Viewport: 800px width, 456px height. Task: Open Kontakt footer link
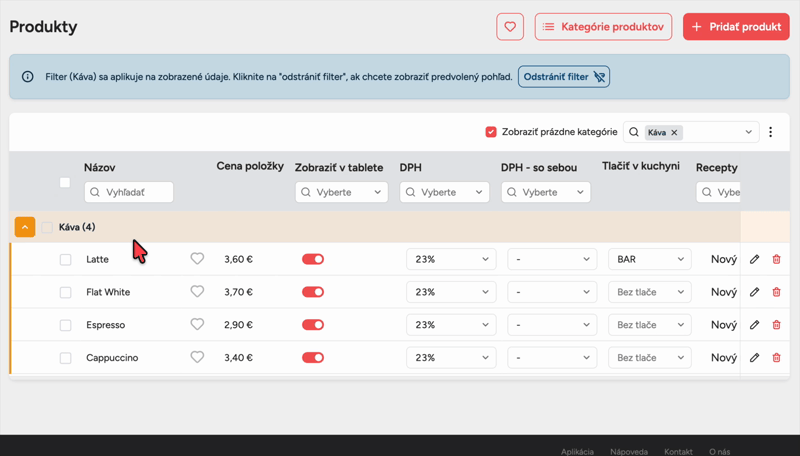(x=678, y=451)
